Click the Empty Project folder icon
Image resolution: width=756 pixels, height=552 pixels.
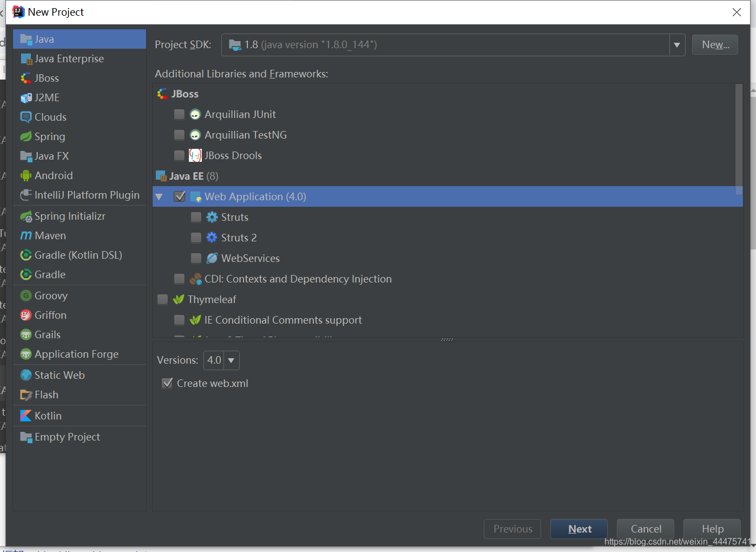pos(26,437)
